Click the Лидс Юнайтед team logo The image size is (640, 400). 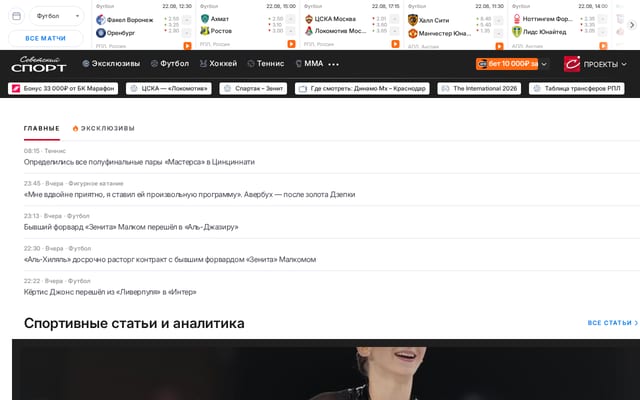[x=517, y=31]
